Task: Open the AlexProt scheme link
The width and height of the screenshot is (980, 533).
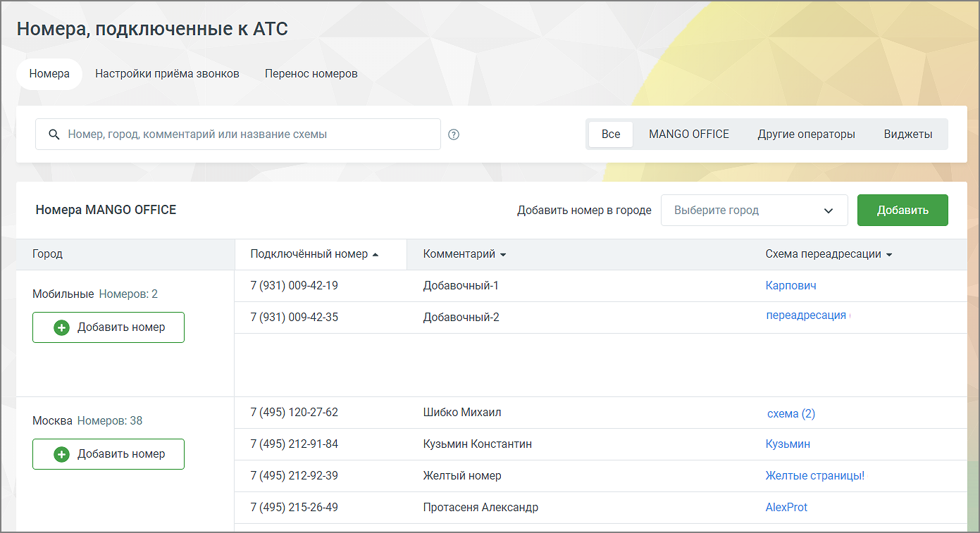Action: click(x=786, y=508)
